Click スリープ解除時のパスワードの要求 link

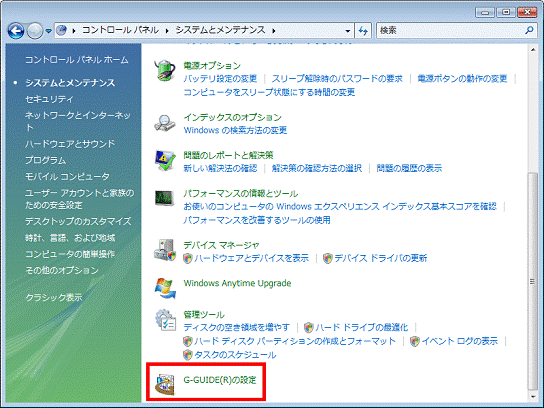(337, 79)
